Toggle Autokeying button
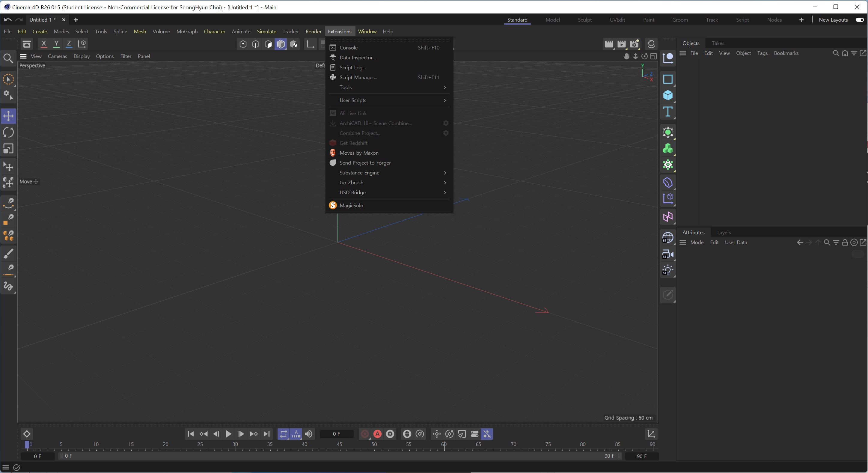Viewport: 868px width, 473px height. 377,434
